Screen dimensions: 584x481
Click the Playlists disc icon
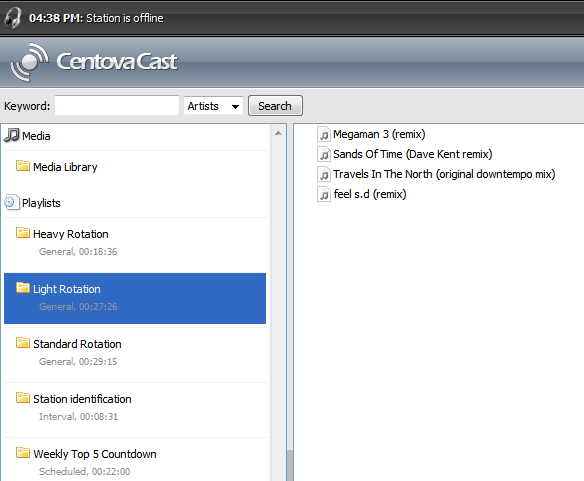(x=11, y=202)
